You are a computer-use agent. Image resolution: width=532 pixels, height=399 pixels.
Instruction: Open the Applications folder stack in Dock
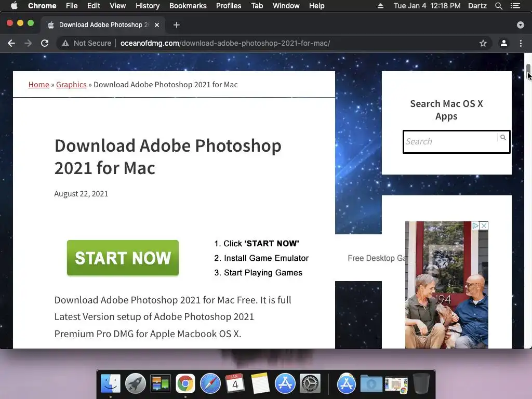(347, 383)
